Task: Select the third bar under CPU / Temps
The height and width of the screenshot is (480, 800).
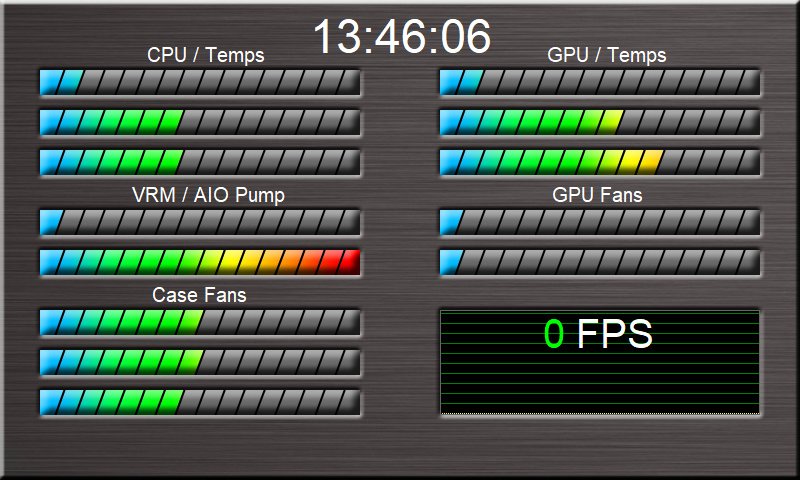Action: pos(199,162)
